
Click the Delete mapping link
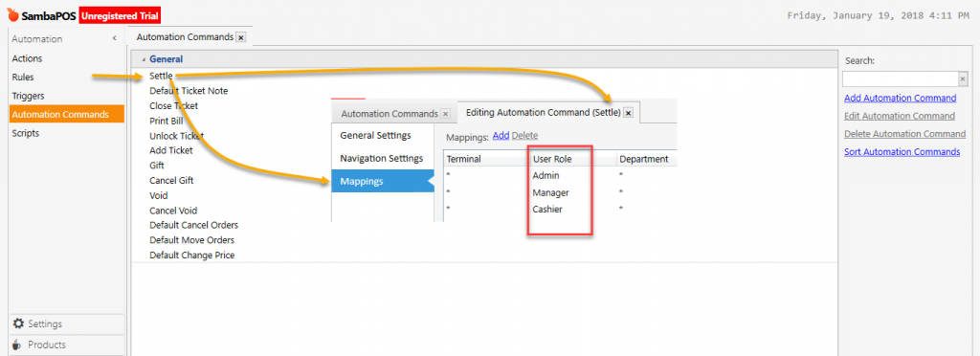[x=524, y=136]
